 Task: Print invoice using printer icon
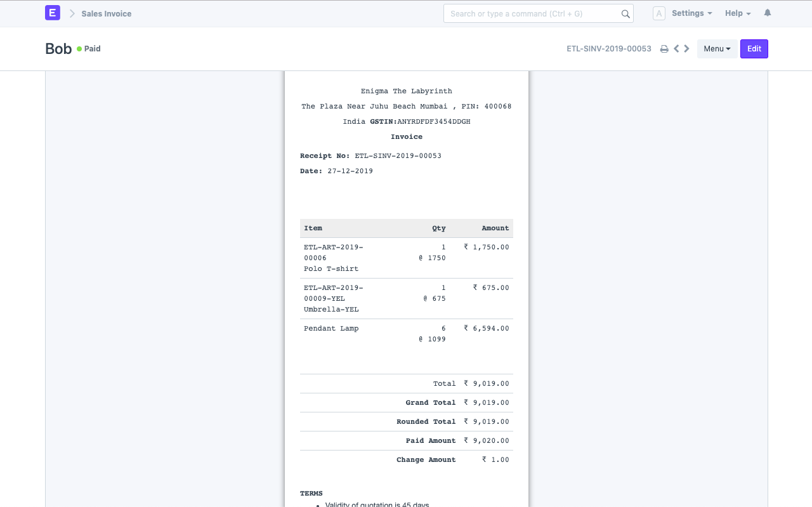click(x=664, y=49)
